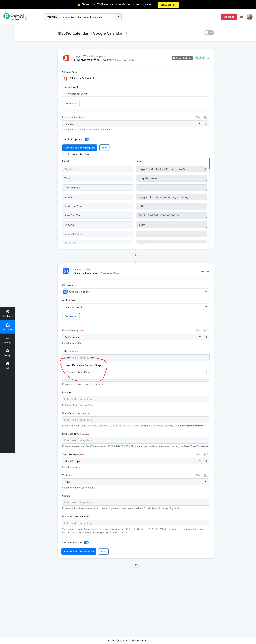Open the video tutorial camera icon
The width and height of the screenshot is (256, 644).
202,271
